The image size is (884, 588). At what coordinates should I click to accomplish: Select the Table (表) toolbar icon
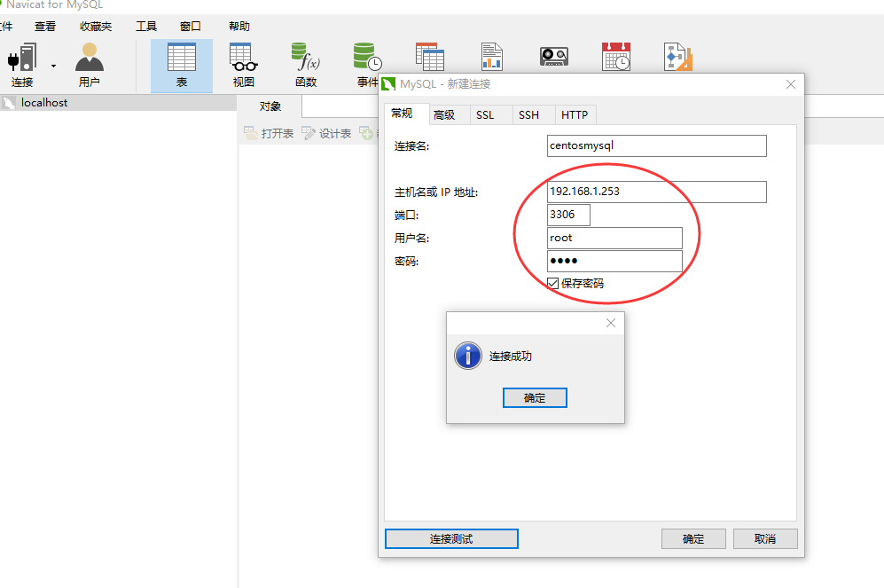pos(182,66)
